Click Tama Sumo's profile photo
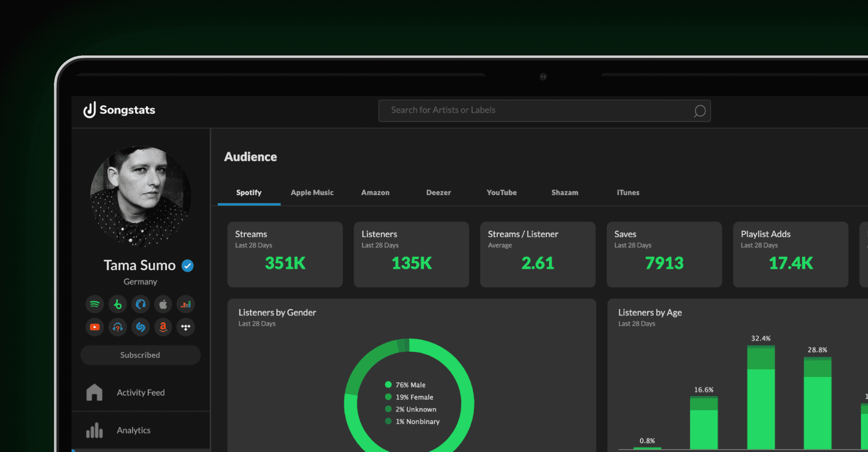The width and height of the screenshot is (868, 452). 140,196
